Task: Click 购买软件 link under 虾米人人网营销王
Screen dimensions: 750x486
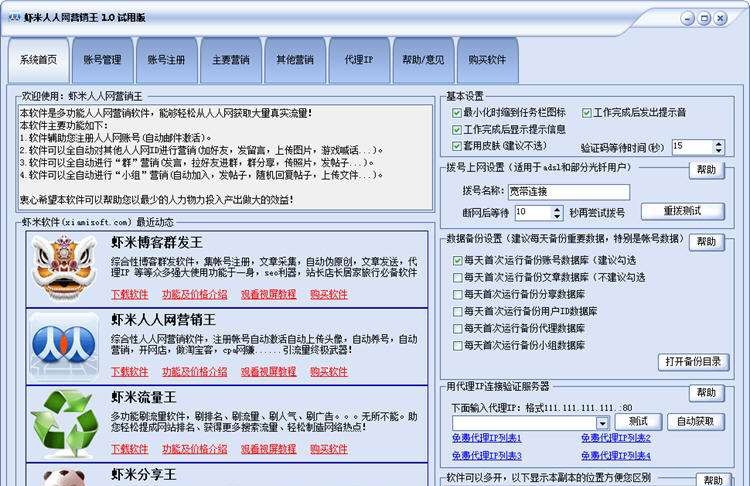Action: click(329, 372)
